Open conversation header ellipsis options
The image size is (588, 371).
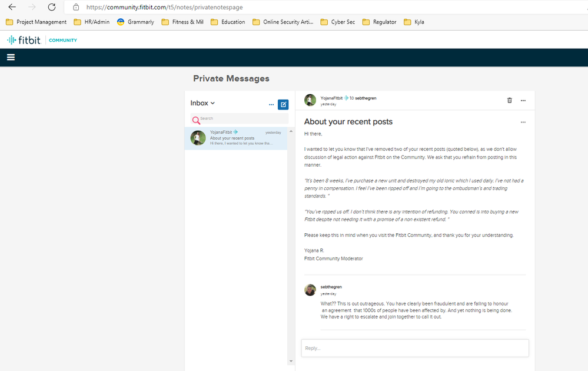(523, 101)
